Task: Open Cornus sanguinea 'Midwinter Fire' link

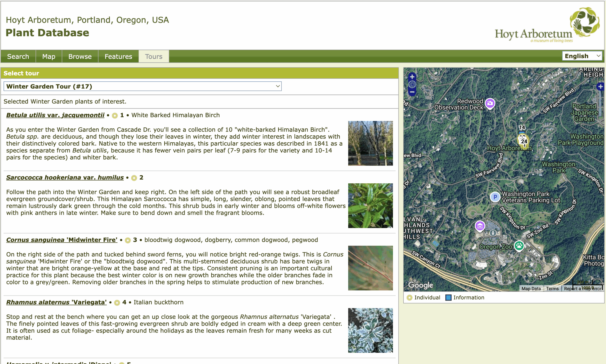Action: [x=62, y=240]
